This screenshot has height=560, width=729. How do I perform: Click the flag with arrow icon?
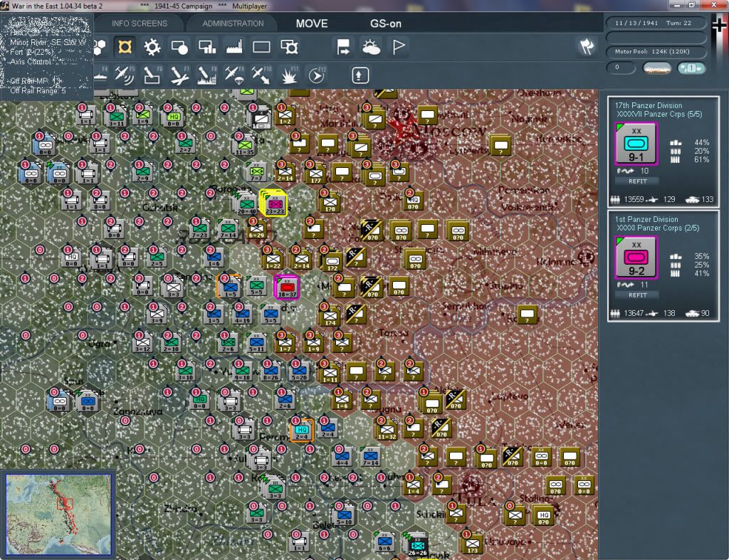pyautogui.click(x=343, y=47)
